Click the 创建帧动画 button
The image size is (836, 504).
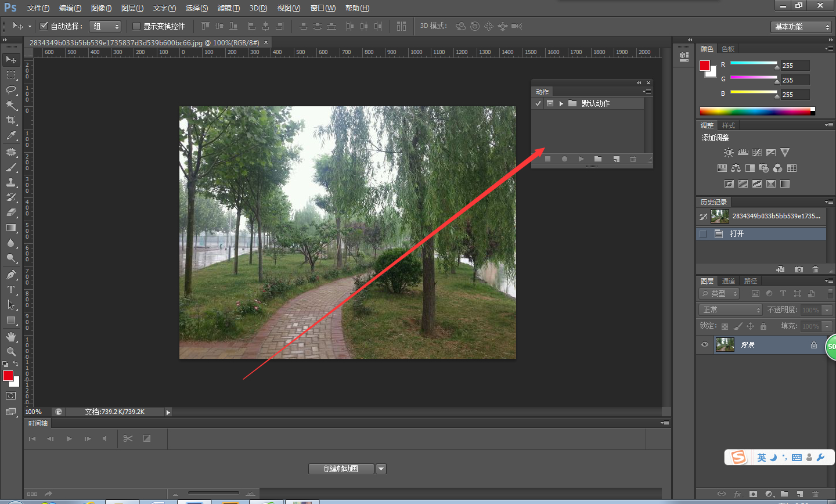tap(341, 469)
